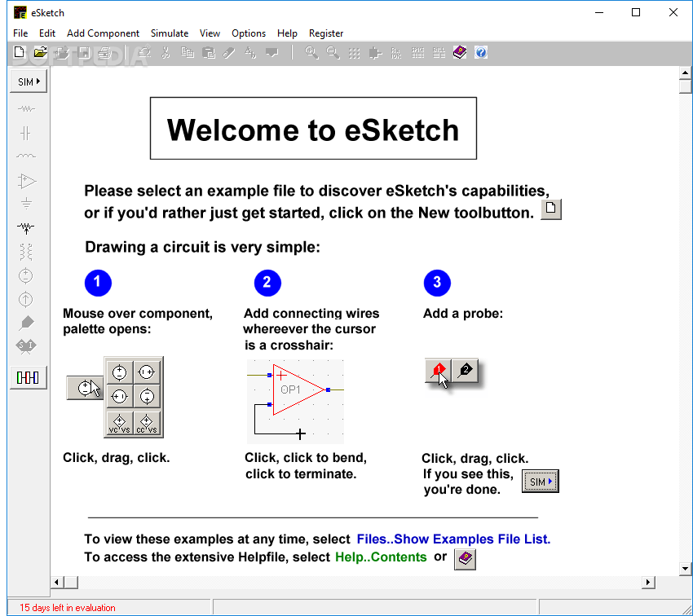Click the help book icon after Help..Contents
This screenshot has height=616, width=693.
(x=465, y=559)
